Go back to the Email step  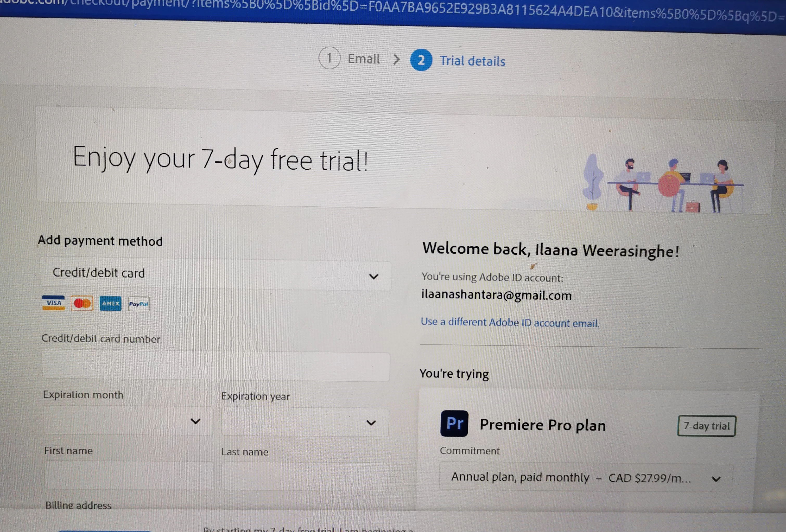tap(364, 59)
